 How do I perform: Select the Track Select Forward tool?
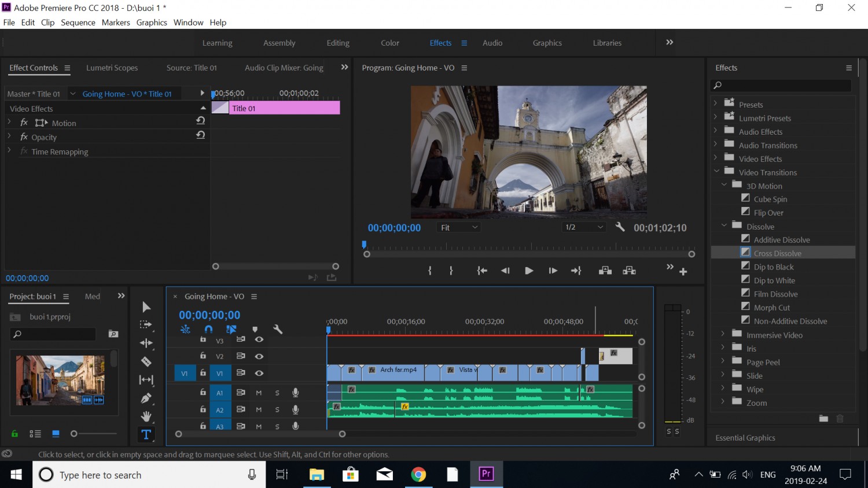[146, 325]
